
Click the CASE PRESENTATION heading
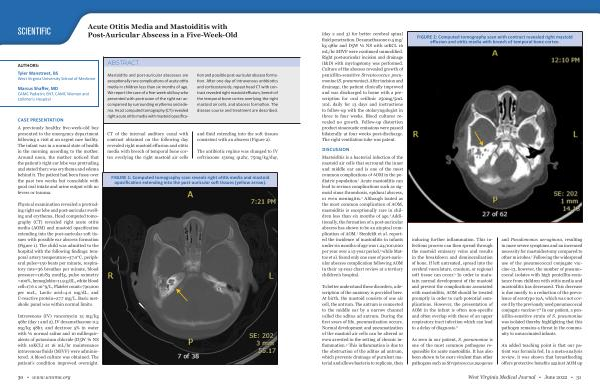(40, 120)
